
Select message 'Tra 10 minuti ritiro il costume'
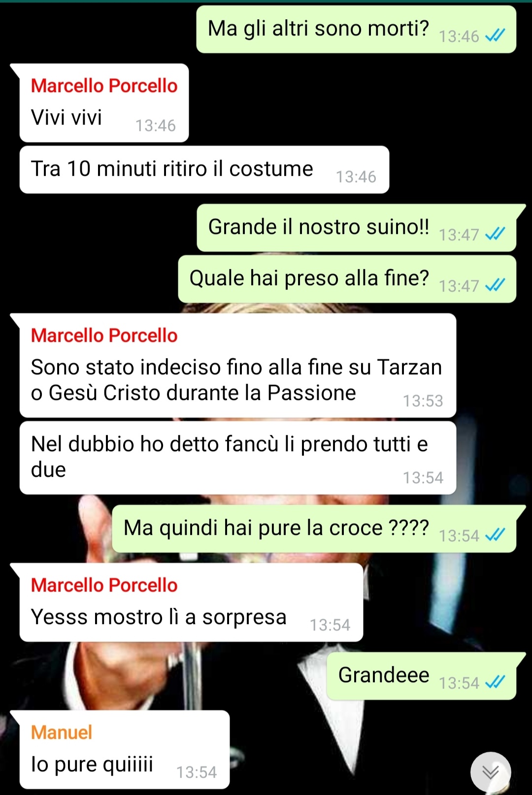click(x=204, y=169)
